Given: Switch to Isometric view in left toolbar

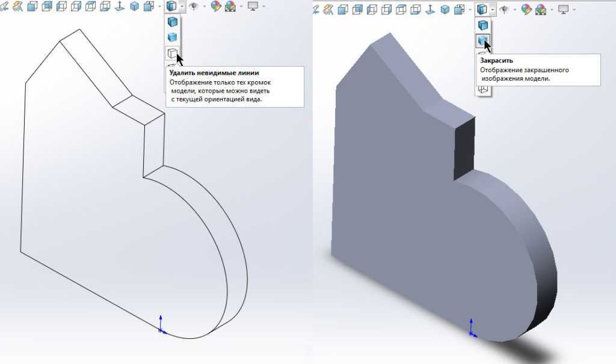Looking at the screenshot, I should 135,7.
